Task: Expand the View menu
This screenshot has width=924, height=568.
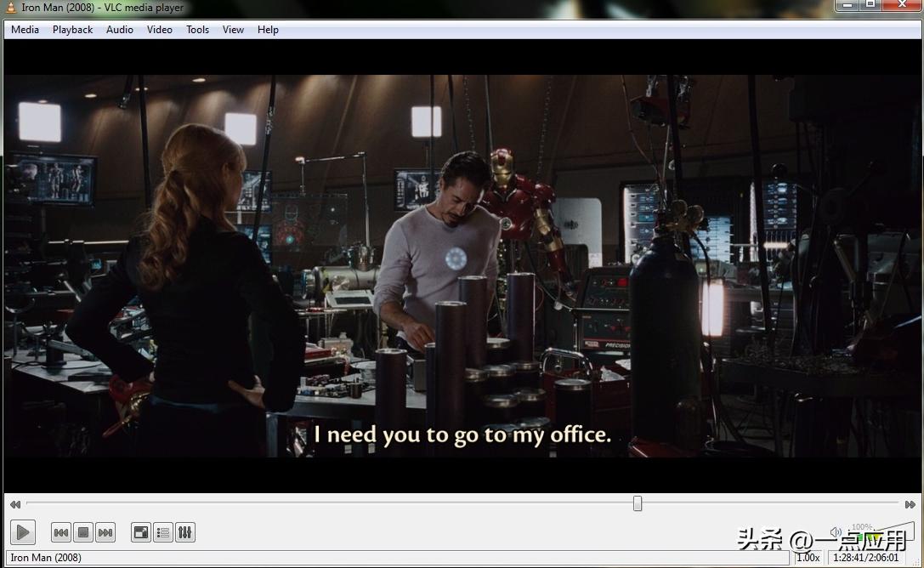Action: point(233,30)
